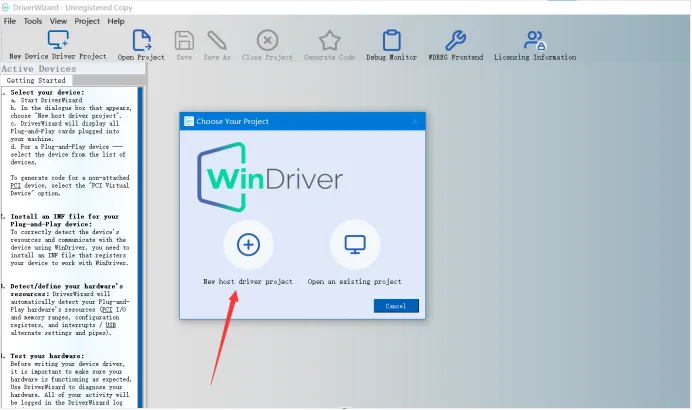Select the New host driver project plus icon
Image resolution: width=692 pixels, height=410 pixels.
(x=248, y=245)
